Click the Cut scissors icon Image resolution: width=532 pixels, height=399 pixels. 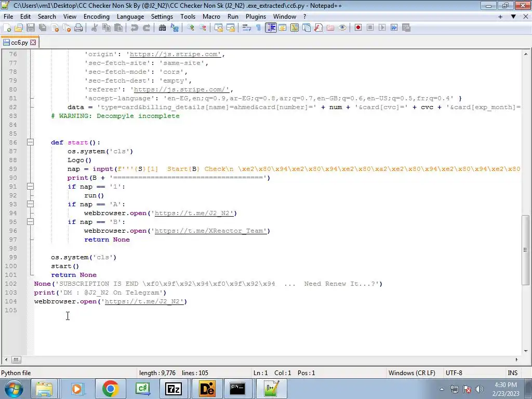(95, 28)
